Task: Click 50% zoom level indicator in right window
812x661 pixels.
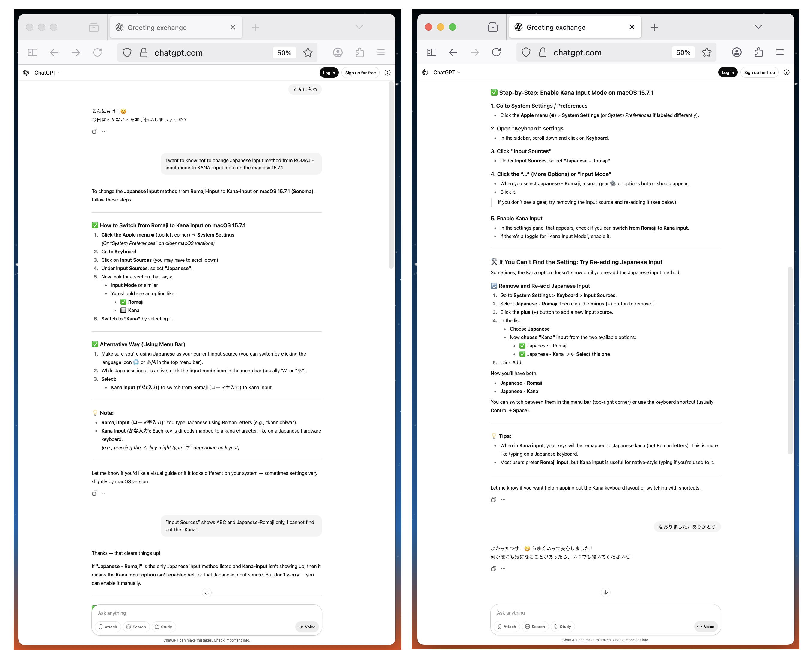Action: pyautogui.click(x=683, y=52)
